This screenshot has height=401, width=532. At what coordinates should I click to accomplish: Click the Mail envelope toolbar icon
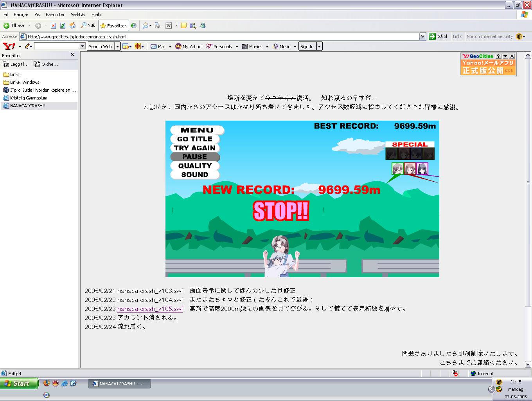pyautogui.click(x=146, y=25)
